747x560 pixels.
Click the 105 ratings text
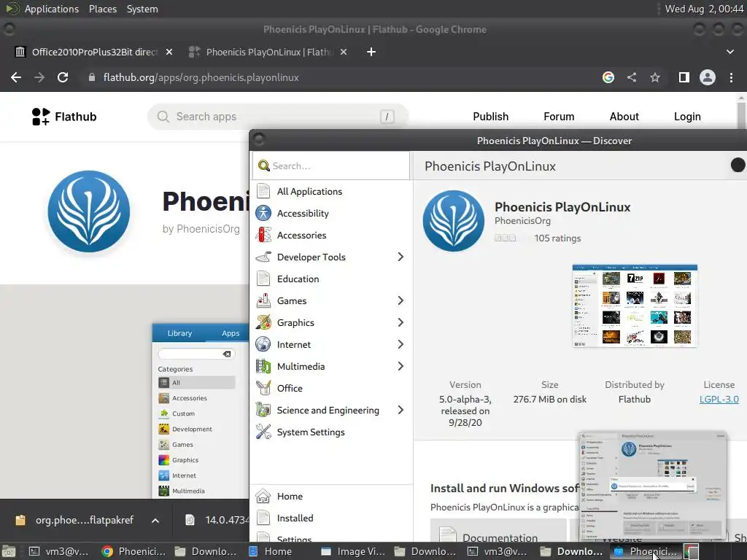[557, 238]
